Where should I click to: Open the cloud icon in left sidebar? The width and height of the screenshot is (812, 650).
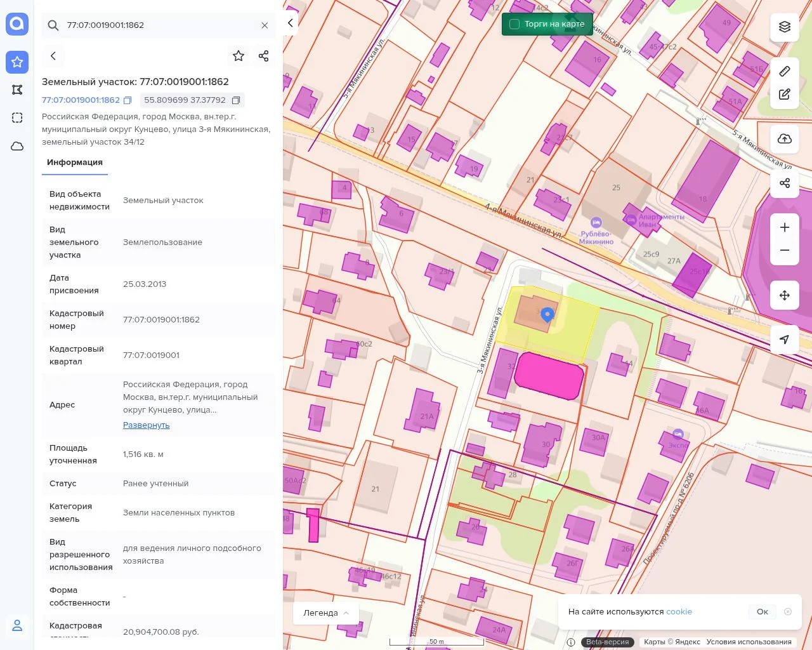(x=17, y=146)
